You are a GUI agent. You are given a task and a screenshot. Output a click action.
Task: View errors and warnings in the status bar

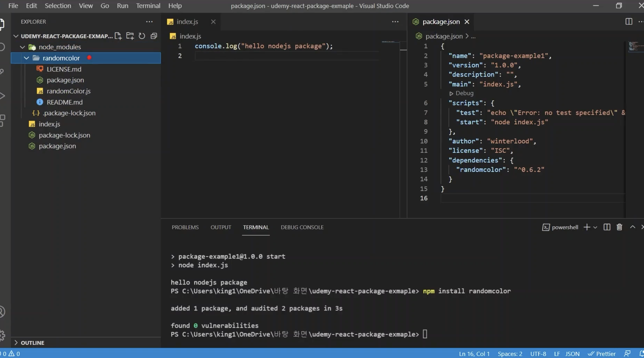pyautogui.click(x=10, y=354)
